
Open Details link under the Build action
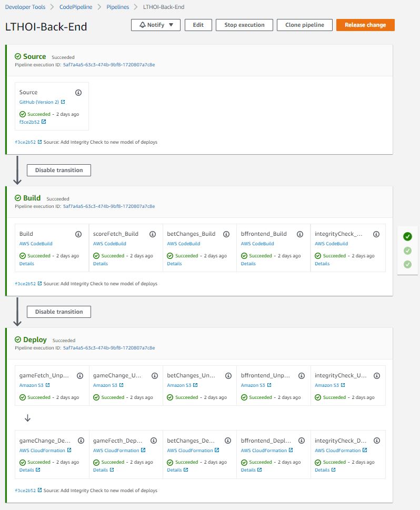click(x=26, y=263)
